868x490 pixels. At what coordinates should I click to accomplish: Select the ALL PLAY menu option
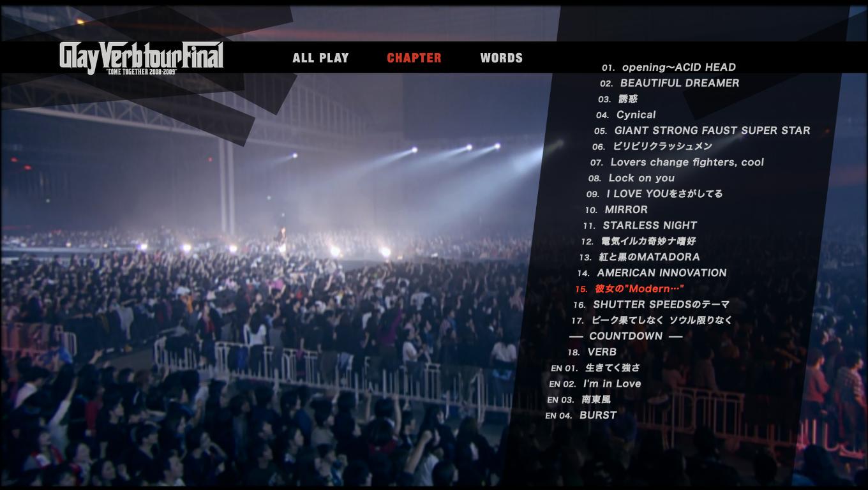(320, 58)
